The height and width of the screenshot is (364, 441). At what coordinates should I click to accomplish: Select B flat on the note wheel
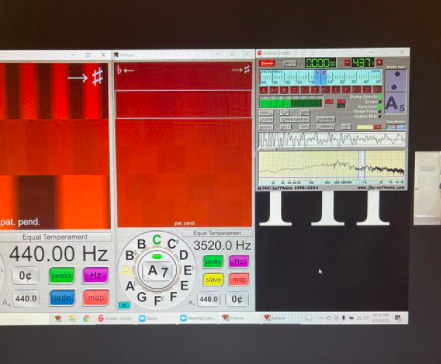[x=130, y=256]
